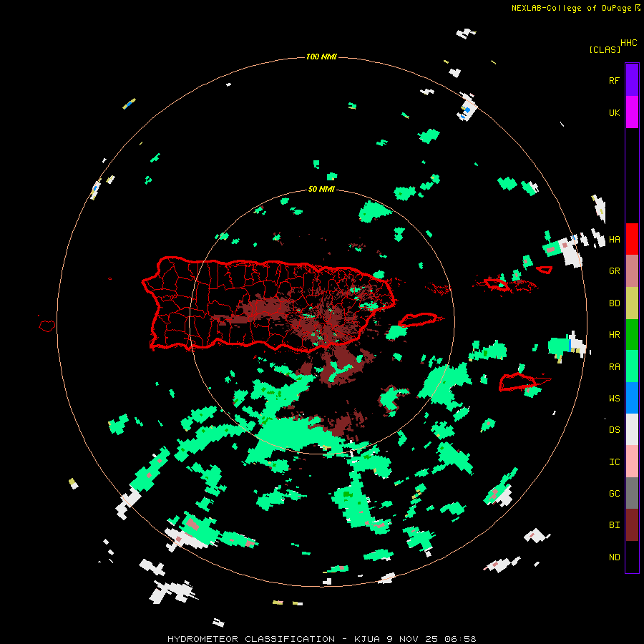The image size is (644, 644).
Task: Click the HR dark green legend swatch
Action: [x=632, y=335]
